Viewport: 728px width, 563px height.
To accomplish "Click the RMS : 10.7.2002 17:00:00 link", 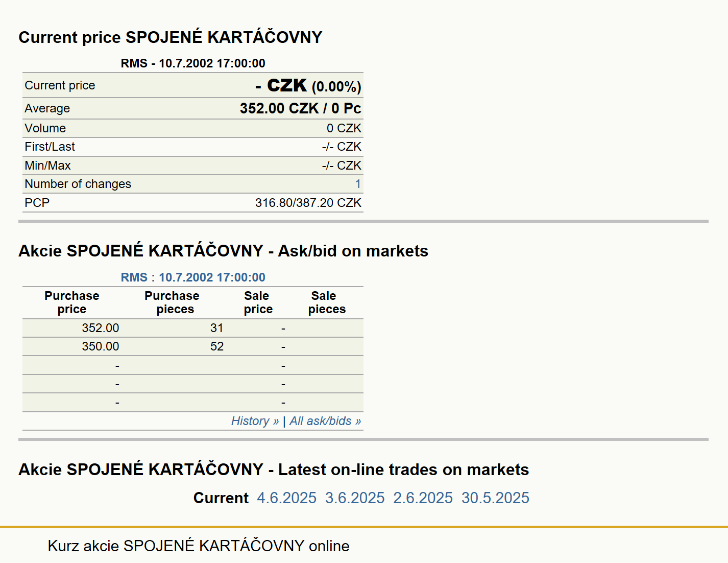I will [193, 277].
